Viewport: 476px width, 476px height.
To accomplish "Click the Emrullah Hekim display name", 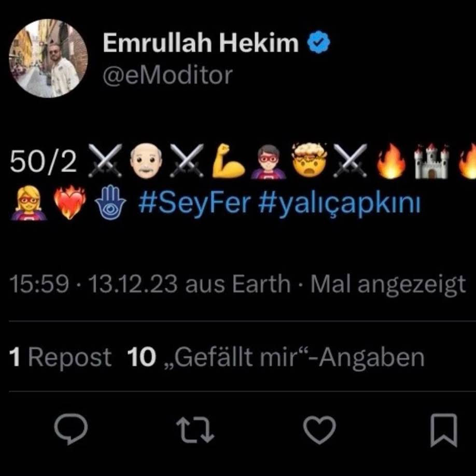I will (x=200, y=43).
